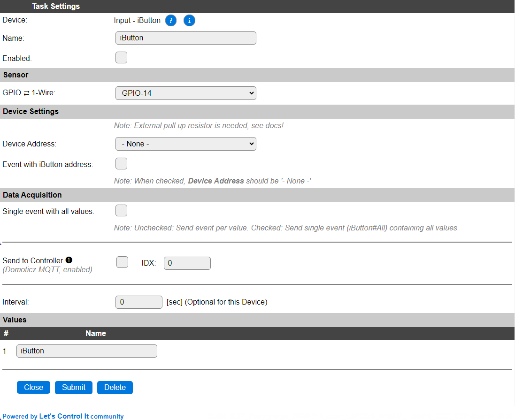515x420 pixels.
Task: Toggle the Enabled checkbox
Action: pyautogui.click(x=121, y=57)
